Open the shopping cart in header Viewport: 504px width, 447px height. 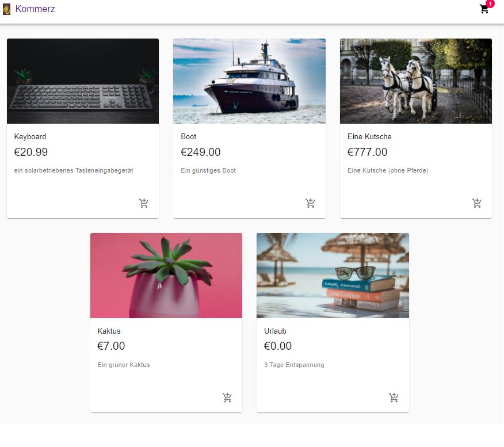coord(484,9)
